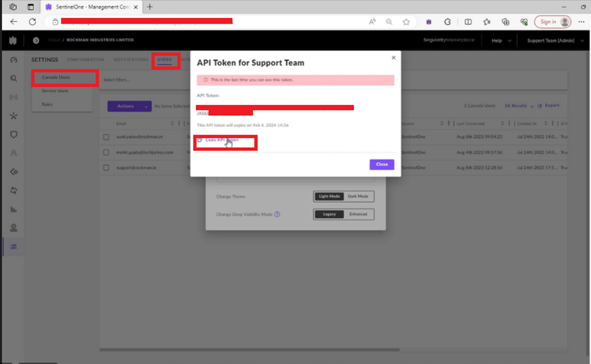The width and height of the screenshot is (591, 364).
Task: Tick checkbox for sunil.yadav@rockman.in
Action: tap(106, 137)
